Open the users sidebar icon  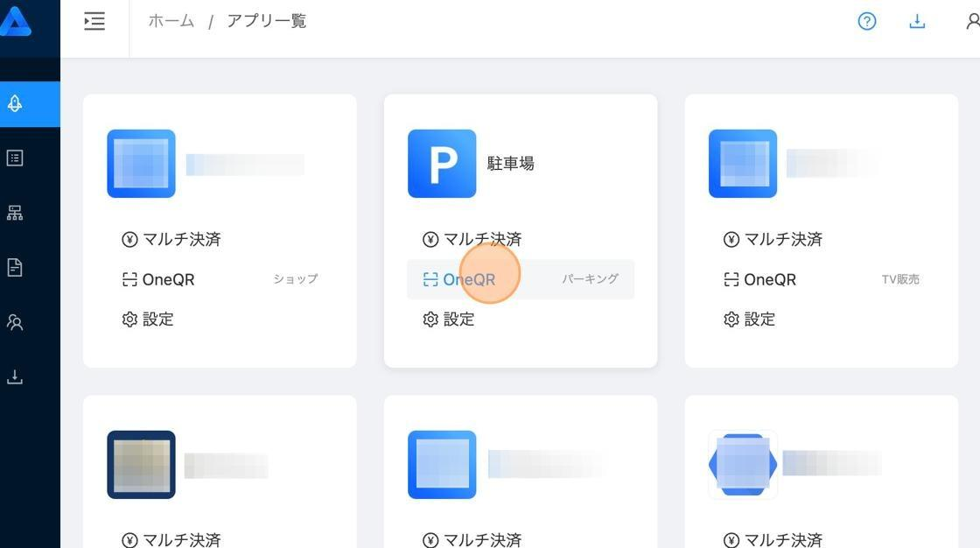tap(15, 323)
